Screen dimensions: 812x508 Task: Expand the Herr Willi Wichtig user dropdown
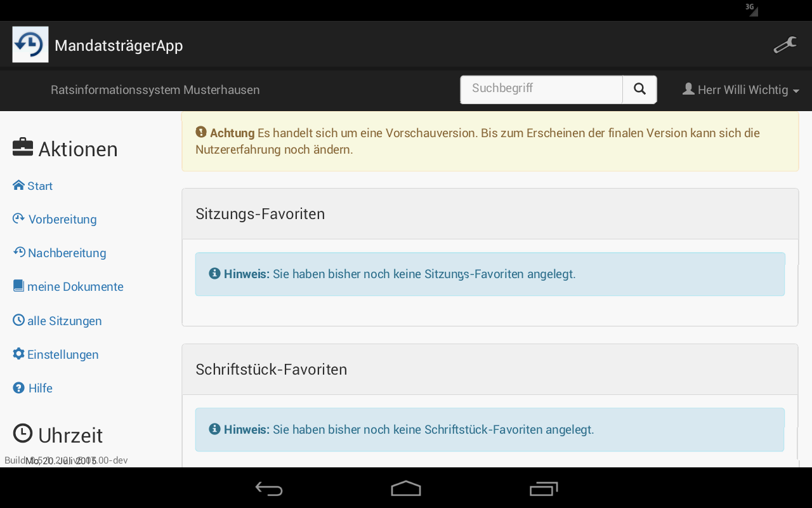point(740,90)
